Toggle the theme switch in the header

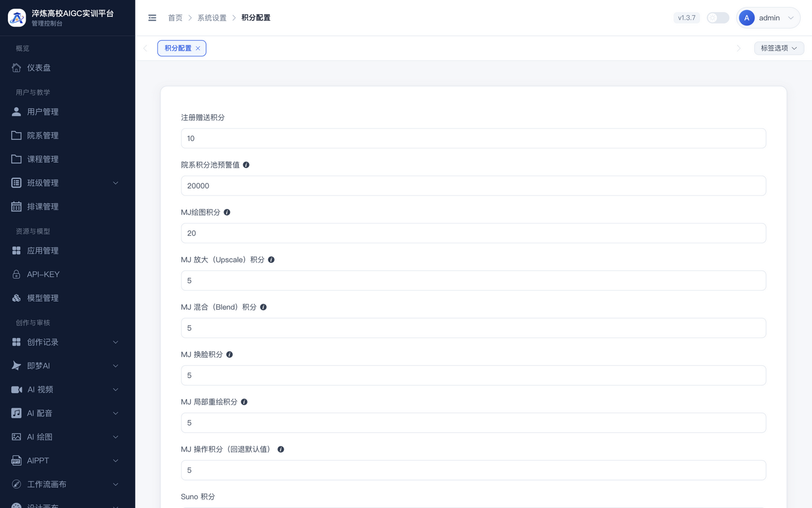coord(718,18)
